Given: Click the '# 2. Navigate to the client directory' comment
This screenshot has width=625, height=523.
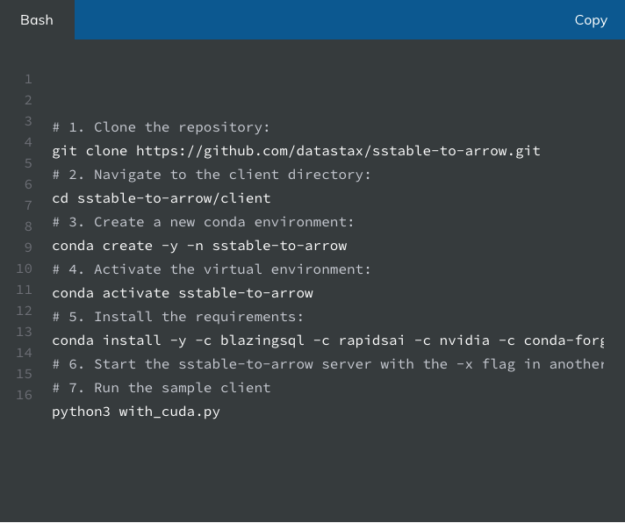Looking at the screenshot, I should [212, 175].
